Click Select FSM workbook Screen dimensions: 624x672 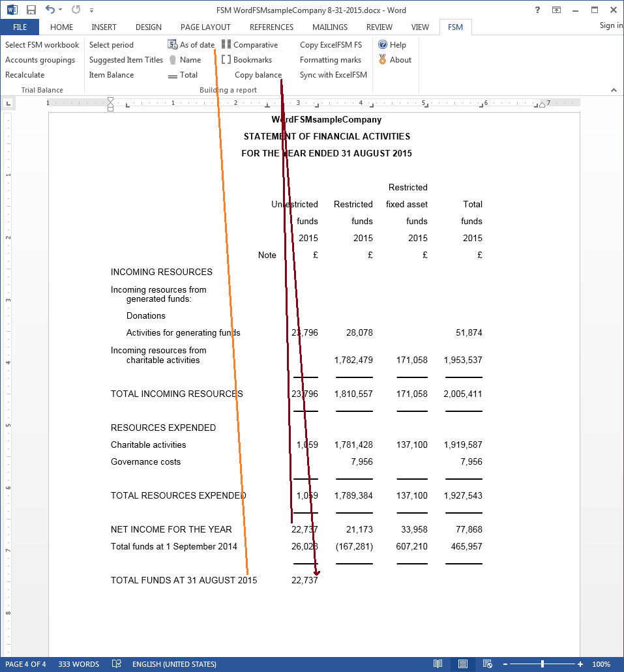42,44
